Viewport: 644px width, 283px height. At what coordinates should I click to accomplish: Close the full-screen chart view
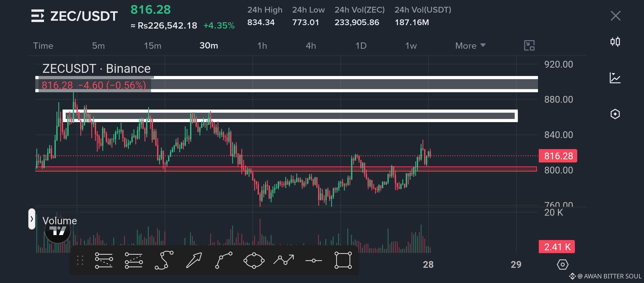click(615, 16)
